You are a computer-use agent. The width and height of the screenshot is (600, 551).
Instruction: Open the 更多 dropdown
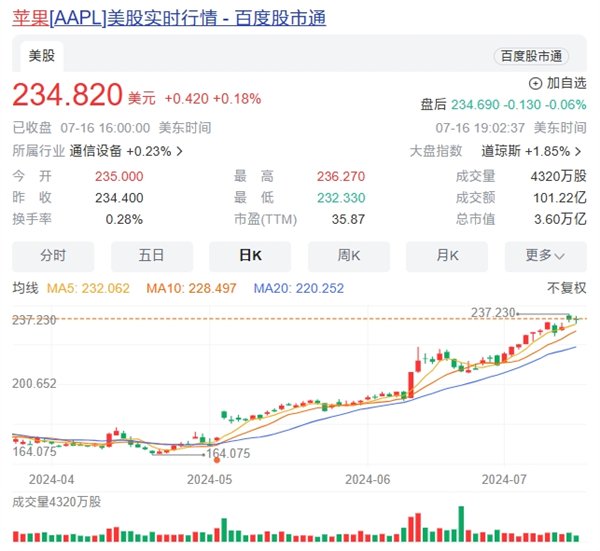click(x=546, y=256)
